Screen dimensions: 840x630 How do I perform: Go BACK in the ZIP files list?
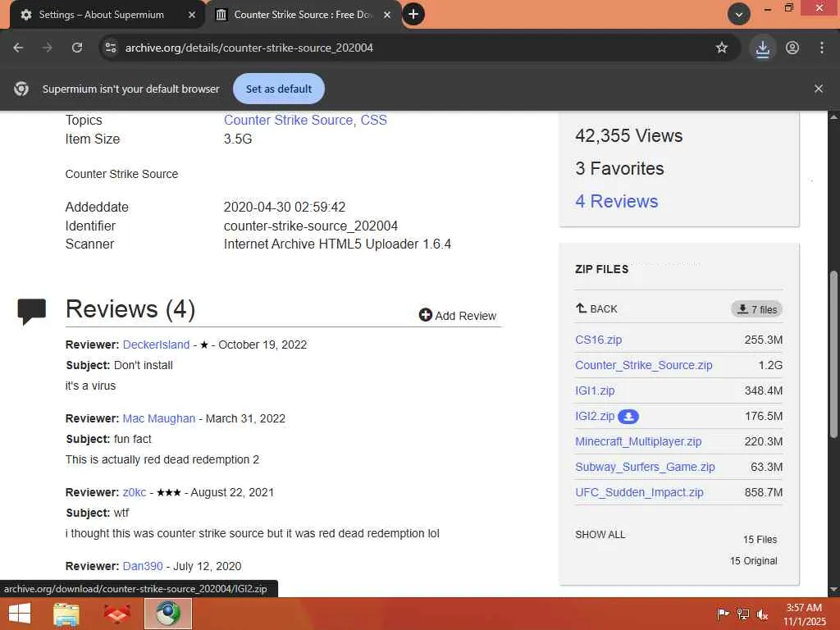pos(597,309)
